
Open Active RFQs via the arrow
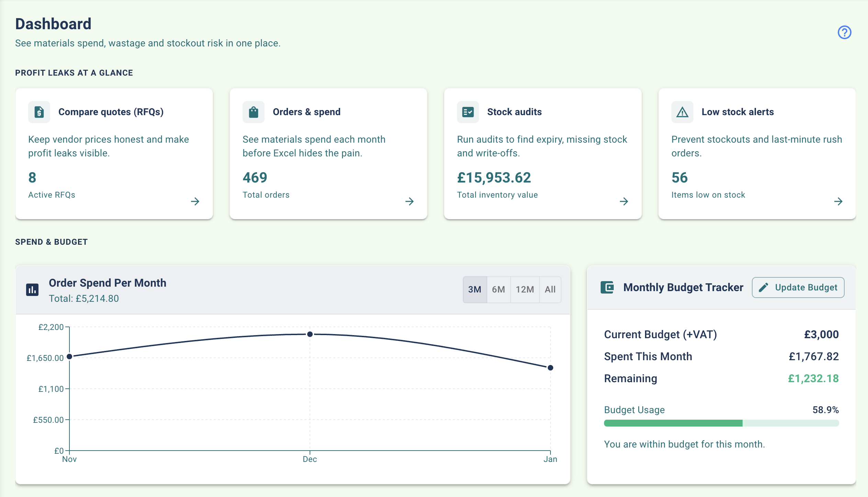coord(196,201)
